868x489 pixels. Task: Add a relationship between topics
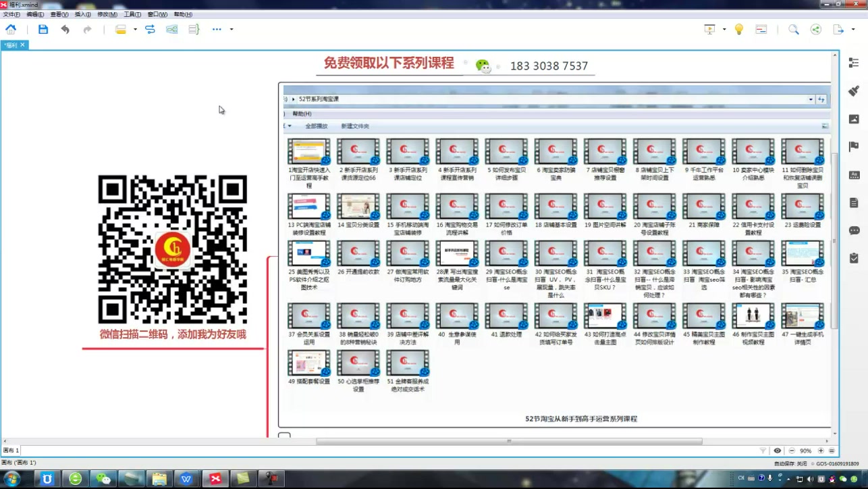(x=150, y=29)
